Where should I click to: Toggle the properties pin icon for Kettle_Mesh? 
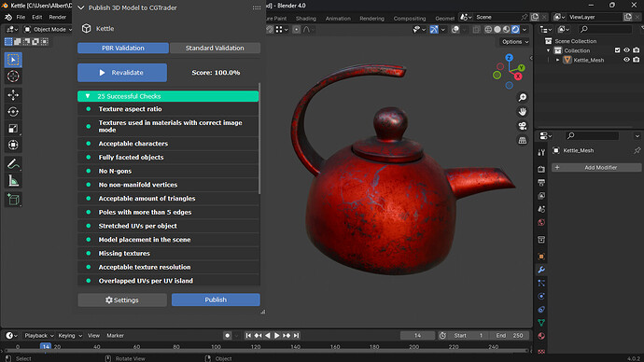click(x=637, y=150)
